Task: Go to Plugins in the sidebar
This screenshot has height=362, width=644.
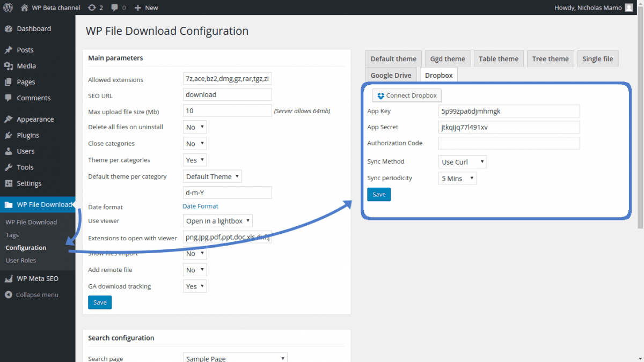Action: click(x=27, y=135)
